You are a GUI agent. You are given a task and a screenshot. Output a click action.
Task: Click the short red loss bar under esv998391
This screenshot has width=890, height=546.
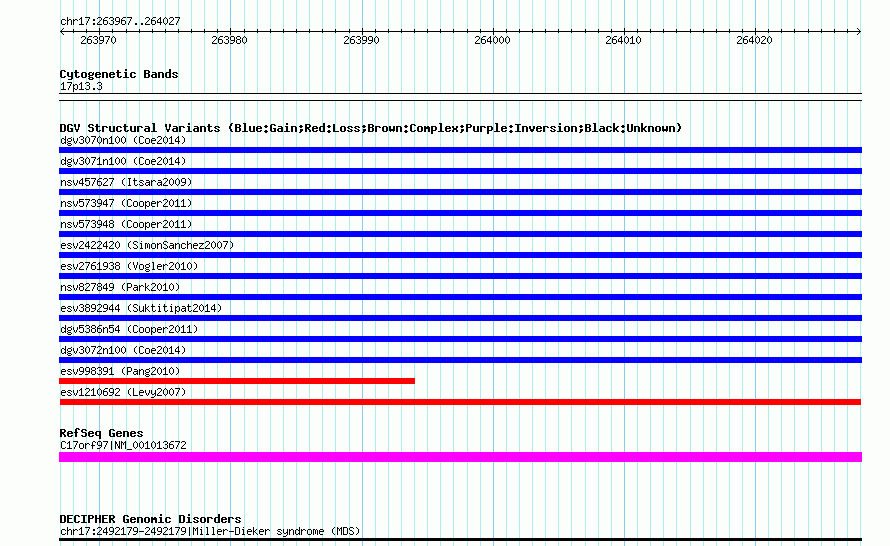click(237, 381)
